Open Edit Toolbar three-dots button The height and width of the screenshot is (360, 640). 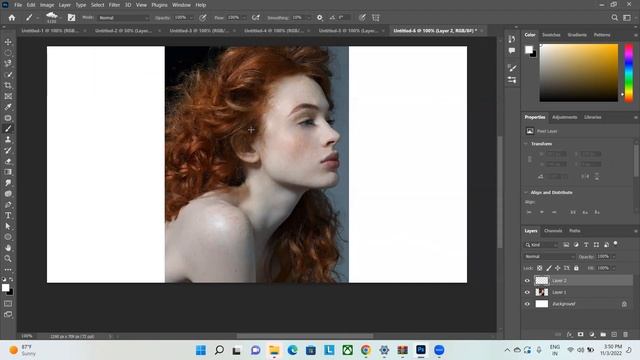[x=8, y=269]
